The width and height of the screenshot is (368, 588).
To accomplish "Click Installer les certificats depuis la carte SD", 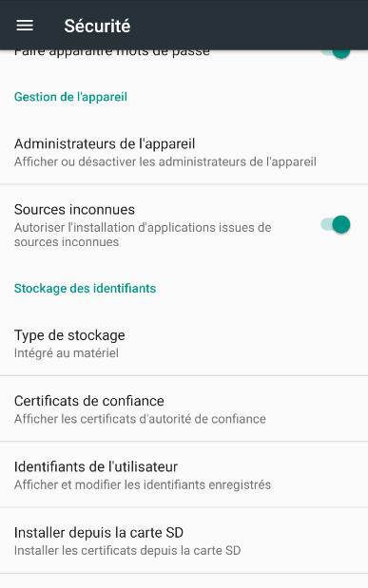I will coord(127,551).
